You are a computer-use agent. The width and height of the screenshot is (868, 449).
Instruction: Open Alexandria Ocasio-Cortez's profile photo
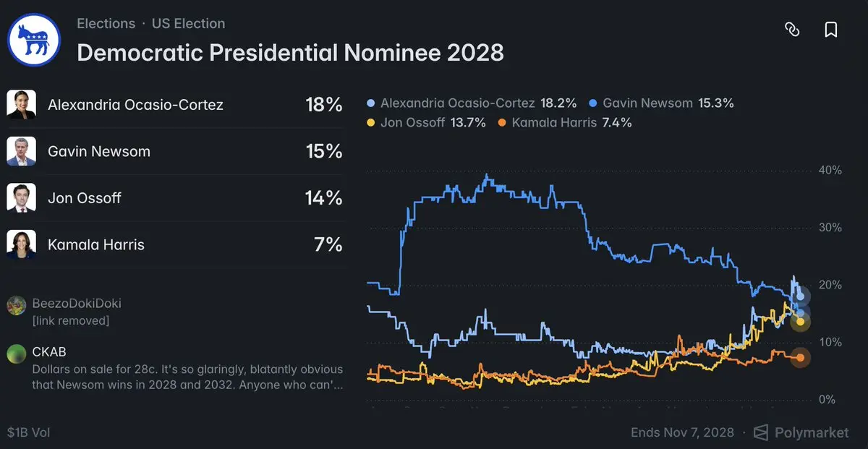21,105
